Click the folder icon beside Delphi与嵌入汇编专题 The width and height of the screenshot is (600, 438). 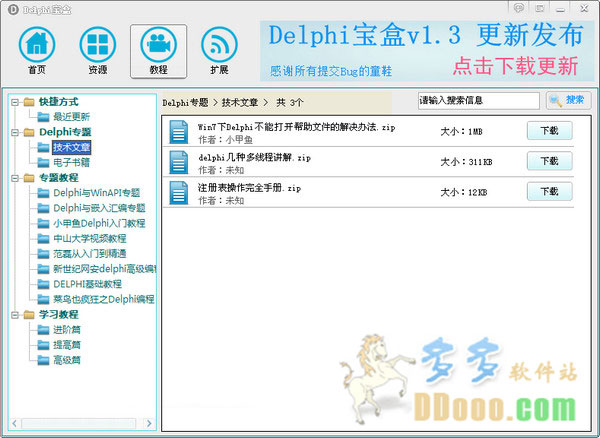[43, 208]
